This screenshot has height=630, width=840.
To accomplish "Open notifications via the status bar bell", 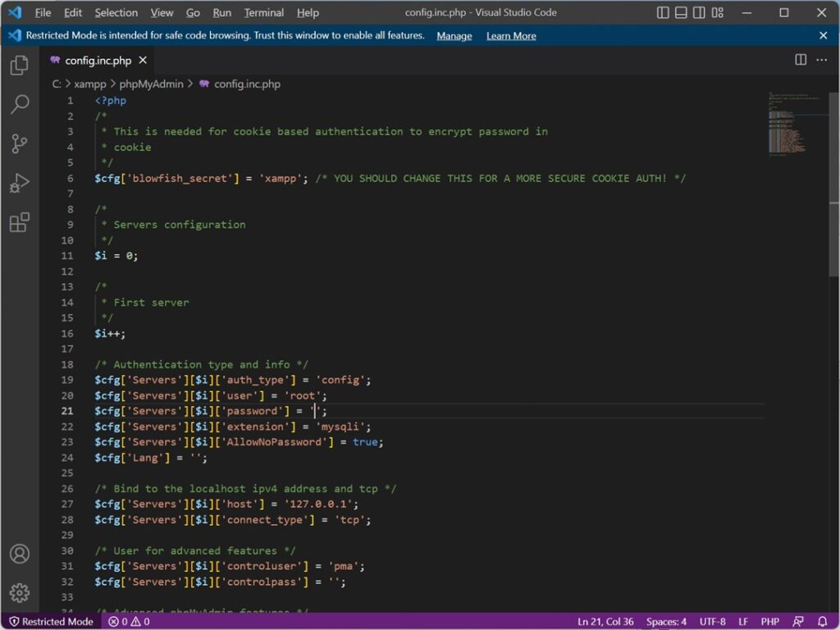I will [x=824, y=621].
